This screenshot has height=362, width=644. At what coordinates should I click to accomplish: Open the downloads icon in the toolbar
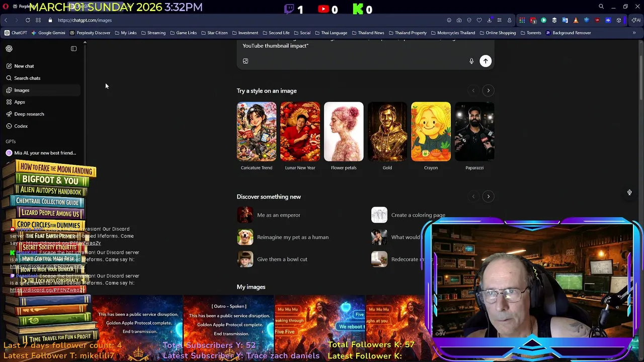point(489,20)
